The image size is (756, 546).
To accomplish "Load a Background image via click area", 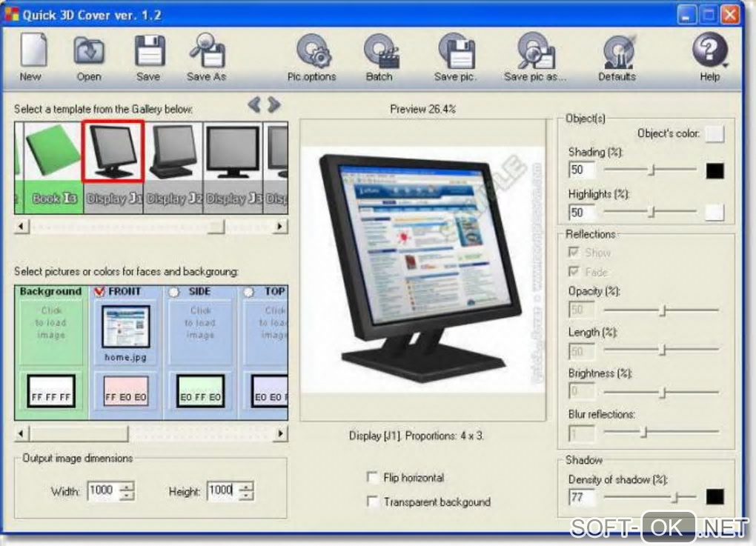I will (x=51, y=332).
